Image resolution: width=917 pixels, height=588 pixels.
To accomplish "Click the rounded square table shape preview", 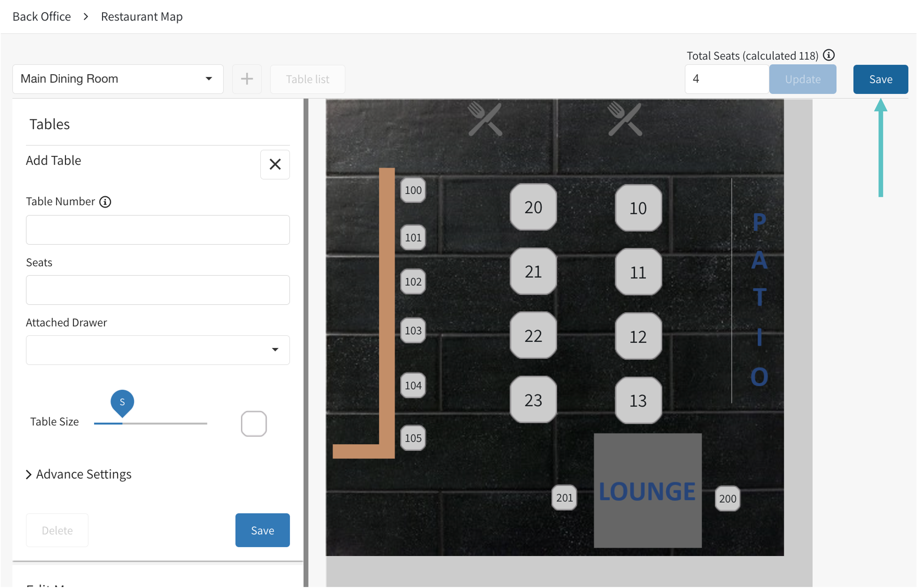I will coord(254,423).
